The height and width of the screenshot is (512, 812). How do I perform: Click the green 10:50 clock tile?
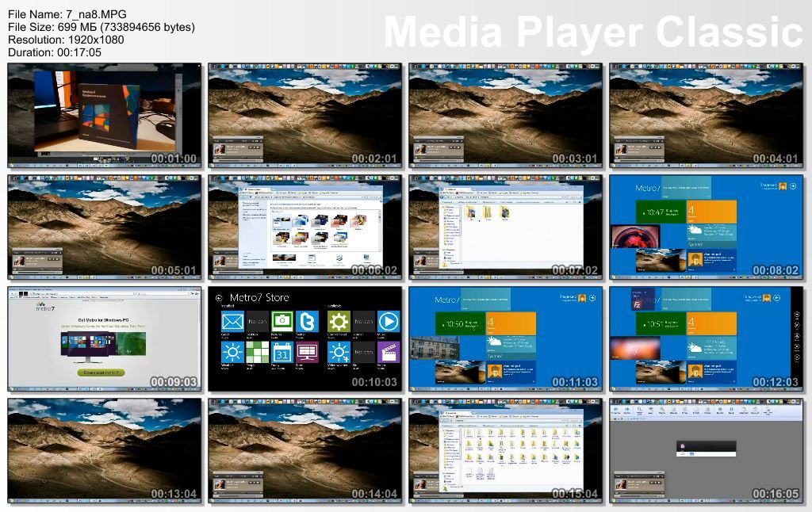[461, 324]
